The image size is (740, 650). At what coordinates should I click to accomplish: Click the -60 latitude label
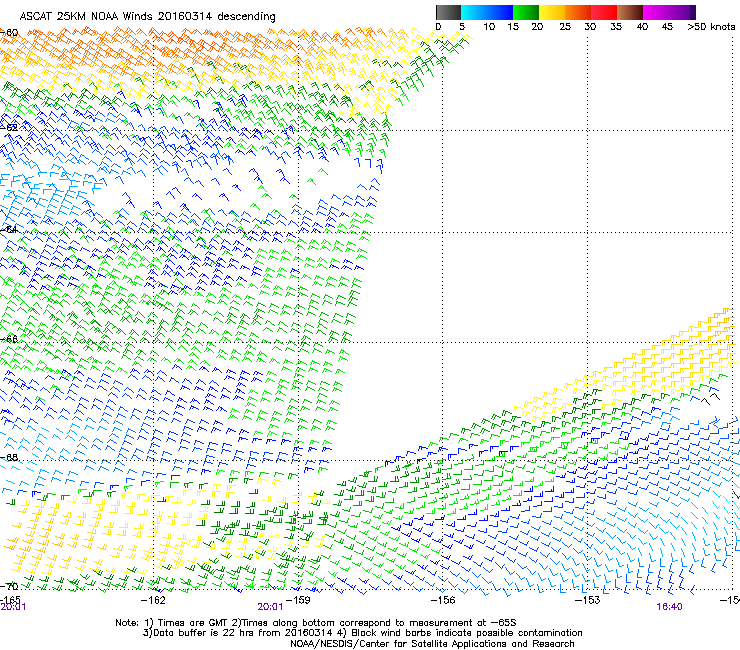[x=9, y=33]
